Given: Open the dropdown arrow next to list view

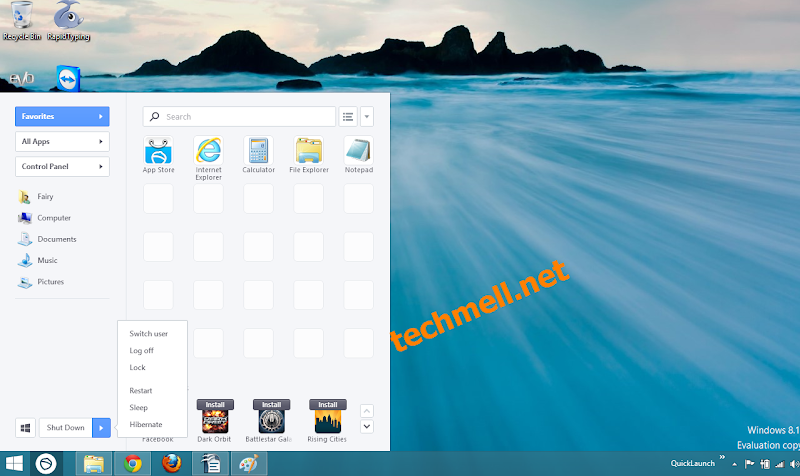Looking at the screenshot, I should (x=367, y=117).
